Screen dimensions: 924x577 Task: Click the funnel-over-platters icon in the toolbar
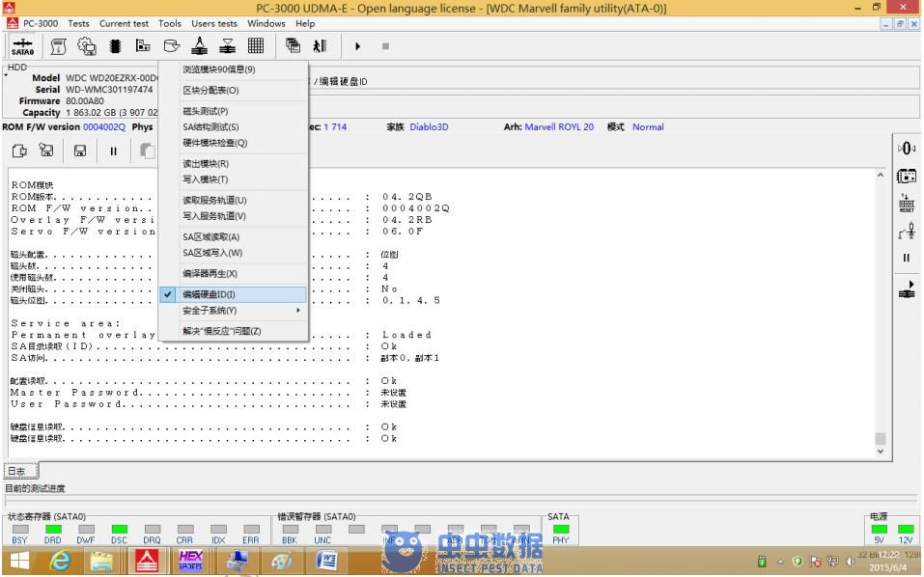point(228,46)
